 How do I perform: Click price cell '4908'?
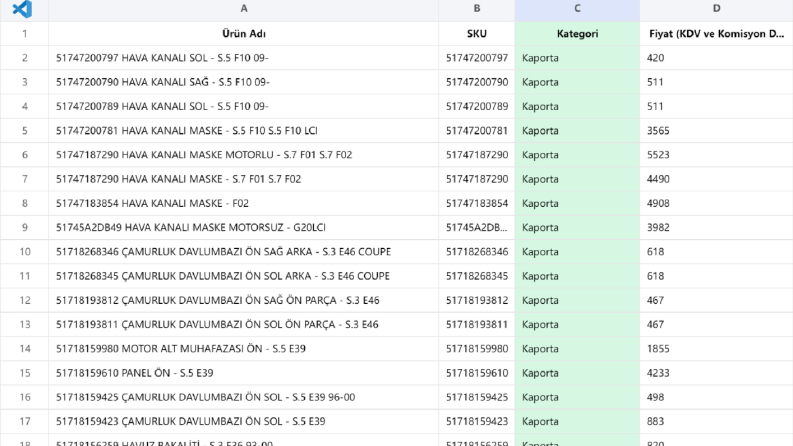pos(716,203)
